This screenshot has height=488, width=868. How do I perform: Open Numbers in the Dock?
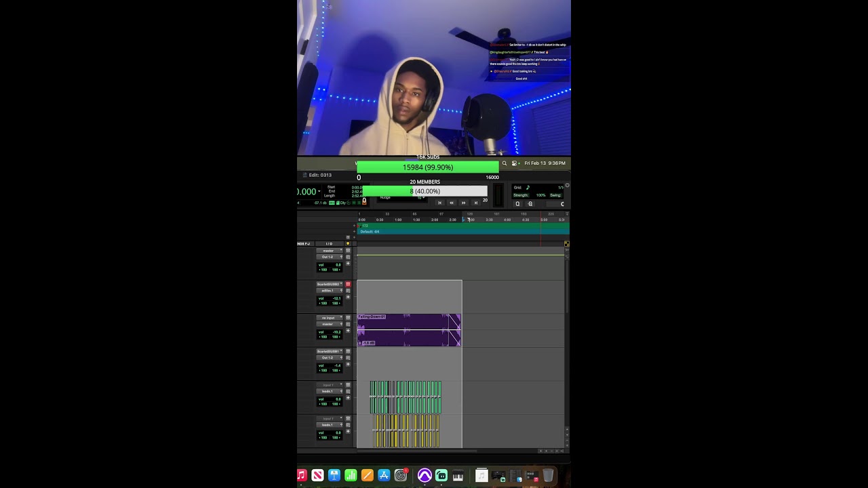point(351,476)
